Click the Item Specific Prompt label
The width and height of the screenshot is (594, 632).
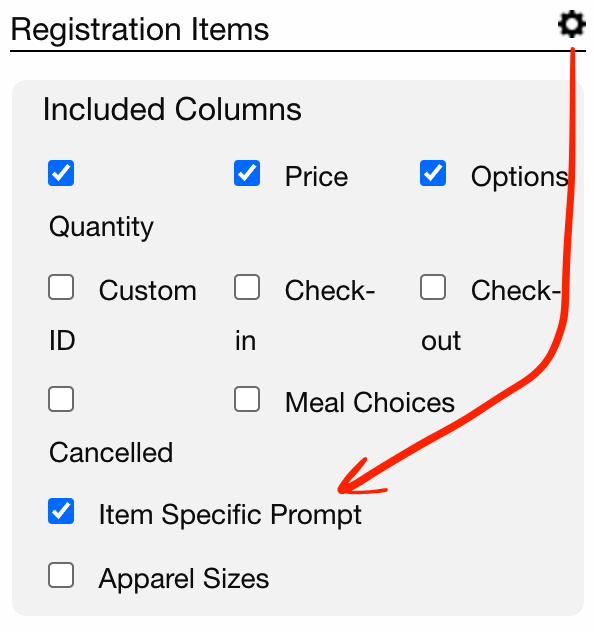(x=230, y=515)
